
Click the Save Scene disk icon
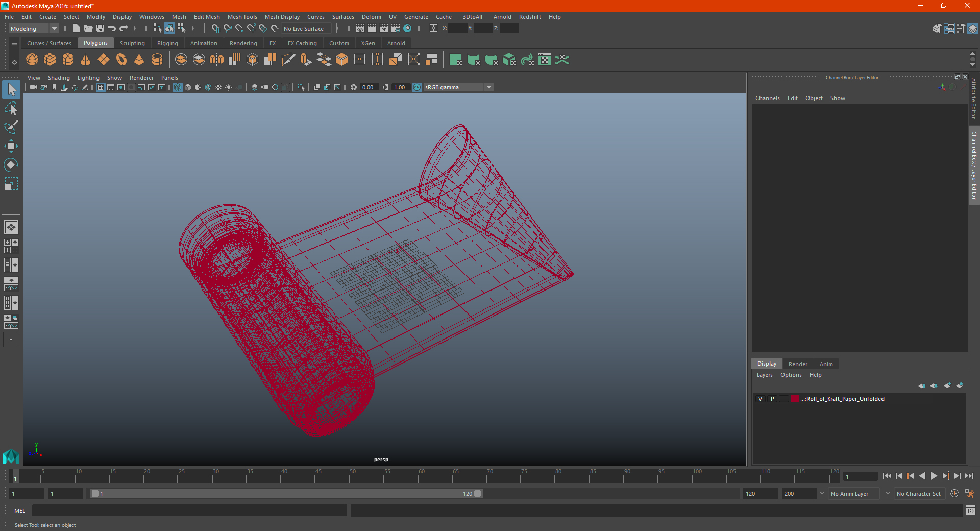(100, 29)
